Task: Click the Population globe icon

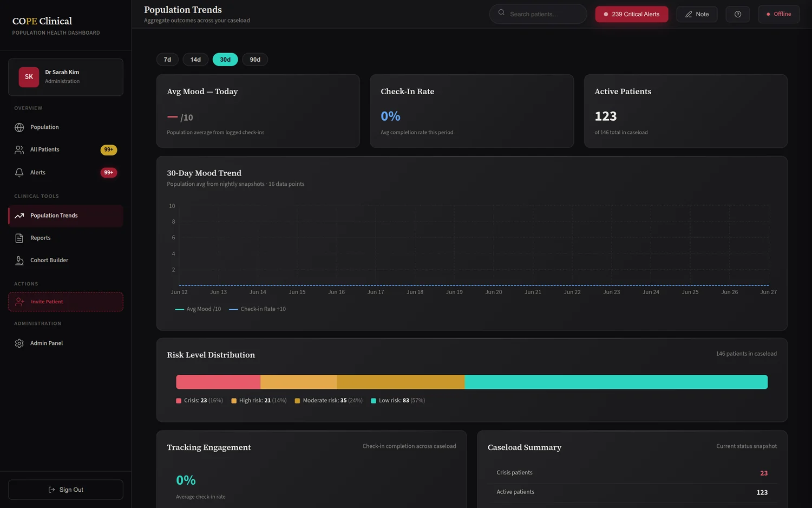Action: [x=19, y=127]
